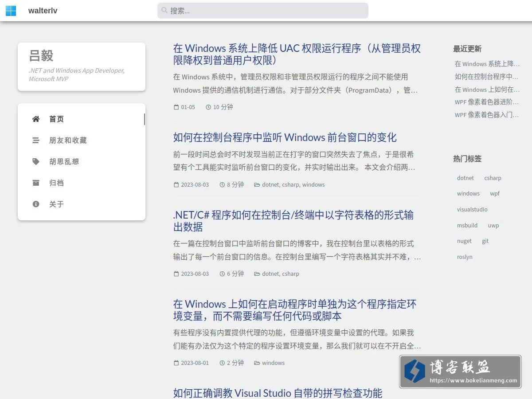Open recent update 如何在控制台程序中…
The image size is (532, 399).
(x=487, y=77)
